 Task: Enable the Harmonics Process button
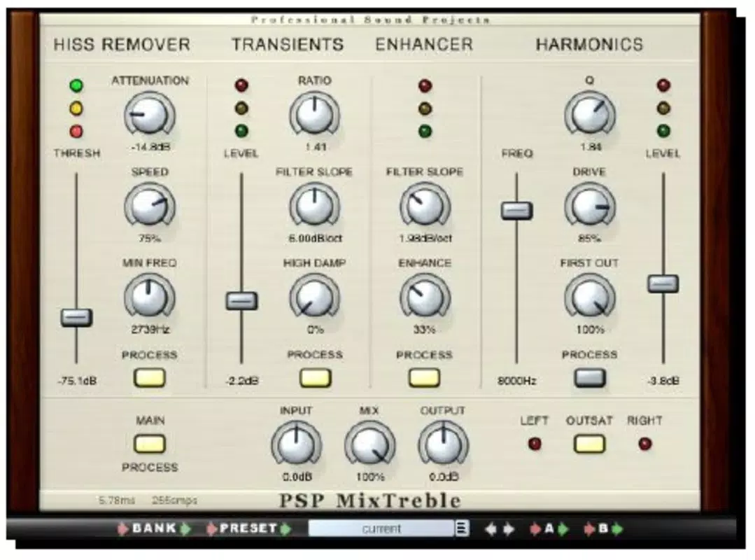point(589,377)
